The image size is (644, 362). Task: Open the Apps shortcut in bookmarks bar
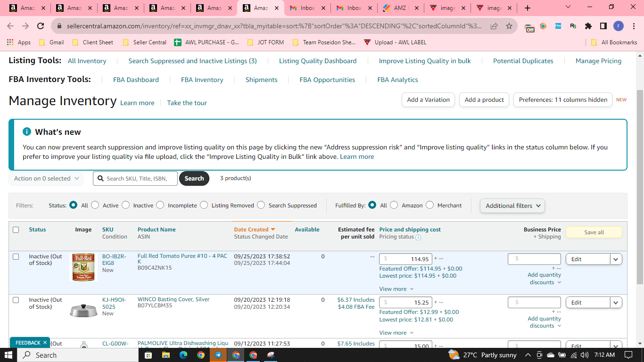point(19,42)
